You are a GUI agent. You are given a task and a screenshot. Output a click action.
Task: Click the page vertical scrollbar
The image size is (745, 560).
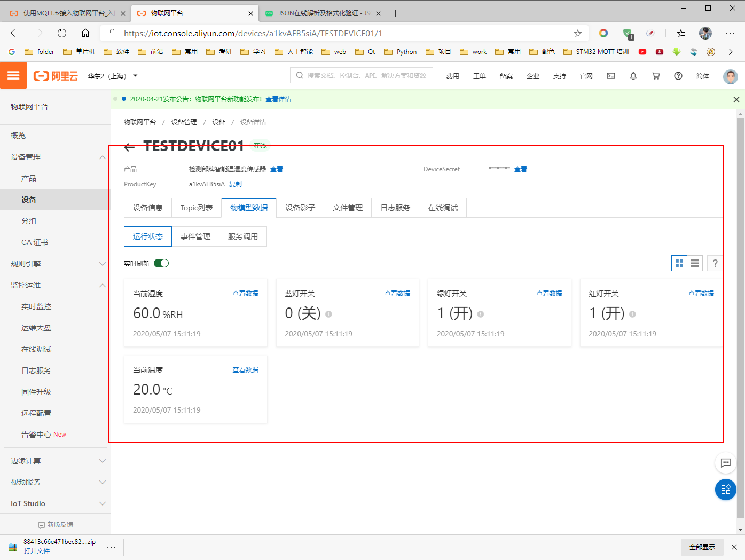[x=740, y=318]
